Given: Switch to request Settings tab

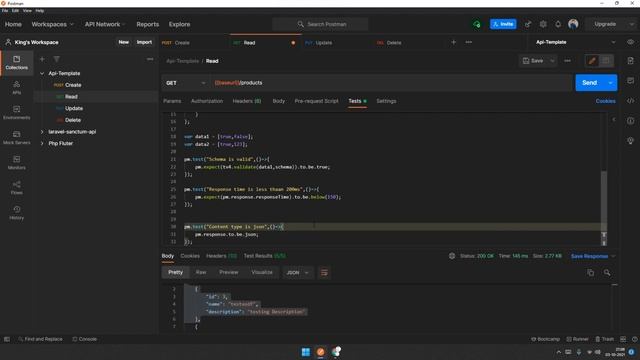Looking at the screenshot, I should [386, 101].
